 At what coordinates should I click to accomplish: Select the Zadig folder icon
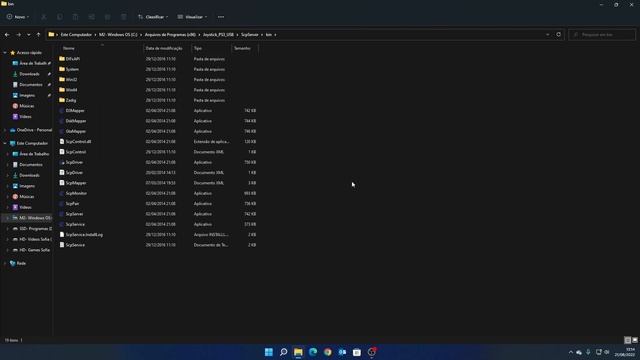point(62,100)
